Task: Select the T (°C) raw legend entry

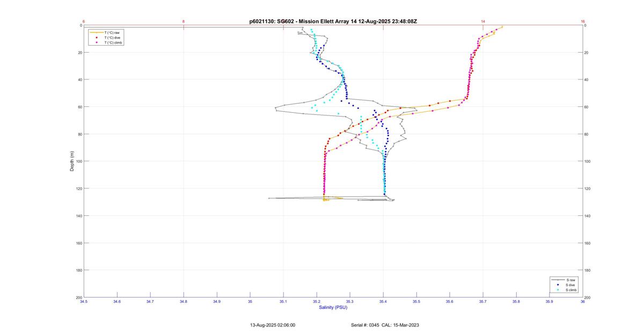Action: tap(112, 33)
